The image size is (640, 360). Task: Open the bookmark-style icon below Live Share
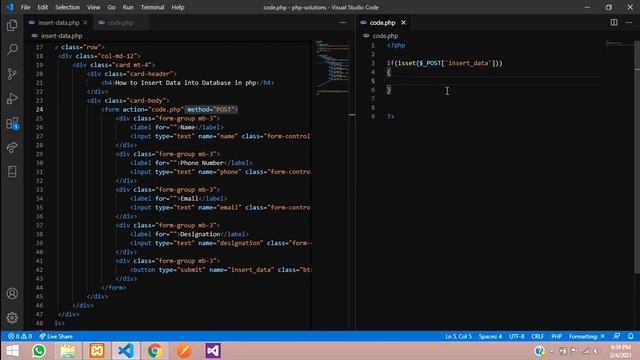[12, 171]
